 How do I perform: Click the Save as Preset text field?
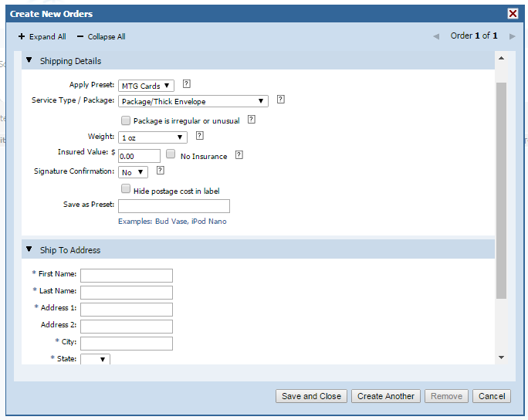[174, 206]
